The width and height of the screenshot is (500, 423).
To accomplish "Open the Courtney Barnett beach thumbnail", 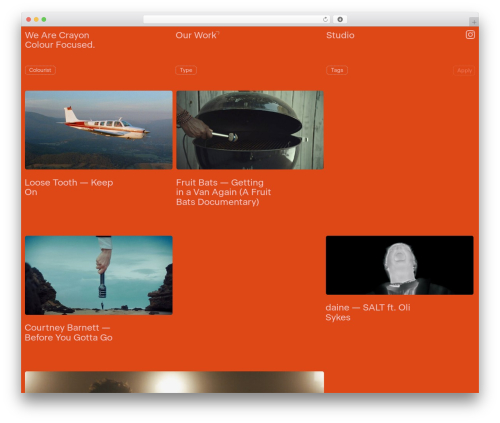I will [x=99, y=275].
